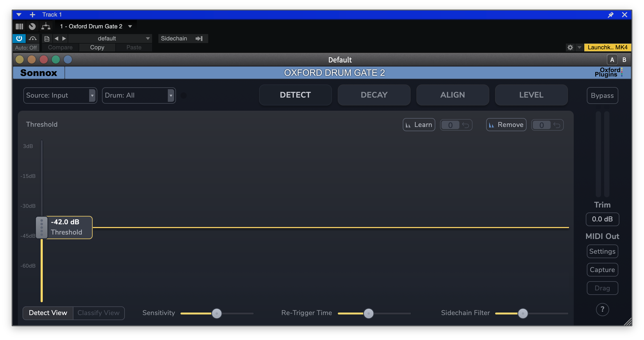This screenshot has height=340, width=644.
Task: Select the Classify View tab
Action: click(99, 313)
